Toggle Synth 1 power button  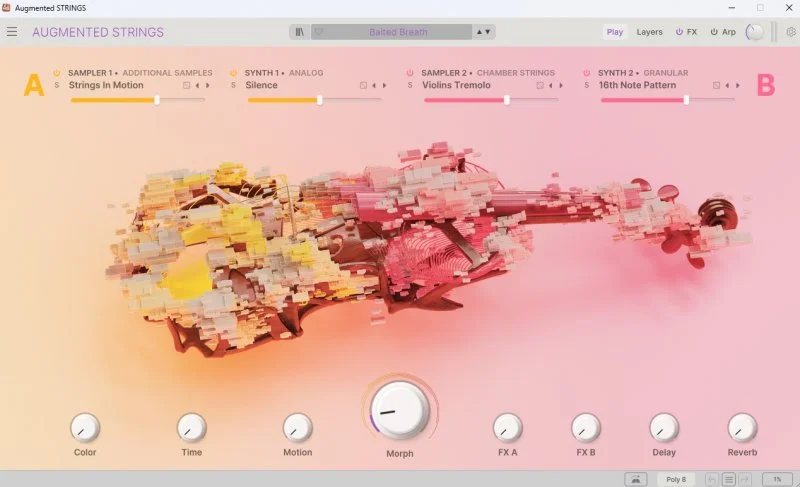[233, 73]
